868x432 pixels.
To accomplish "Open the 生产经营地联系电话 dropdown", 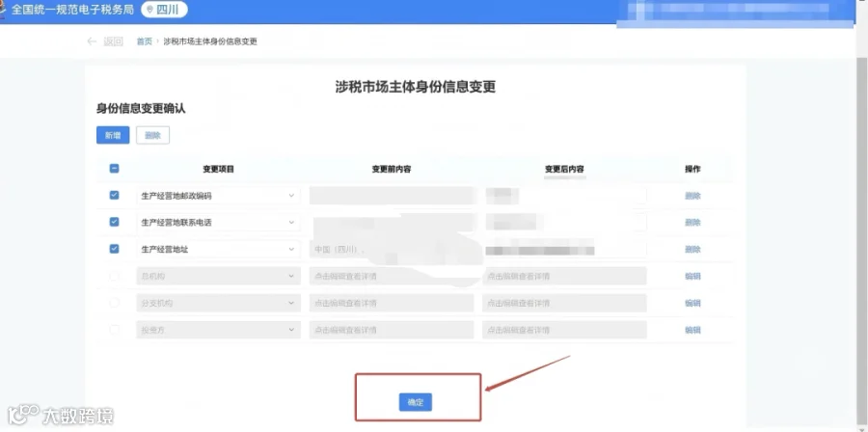I will coord(219,223).
